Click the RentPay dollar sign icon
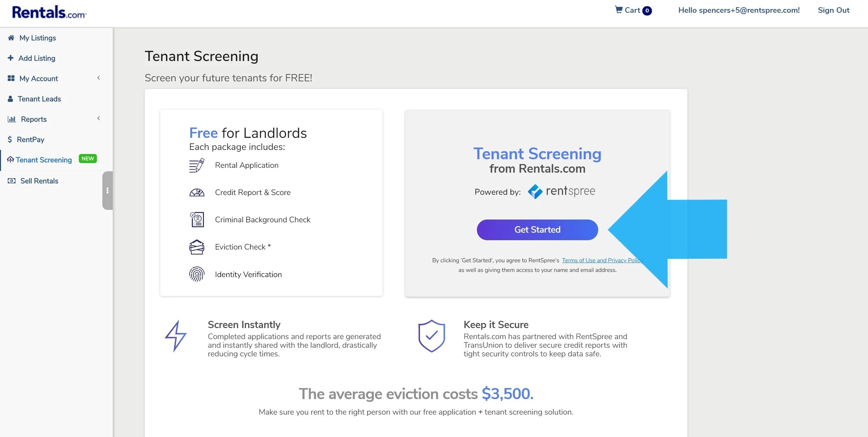868x437 pixels. [x=9, y=140]
